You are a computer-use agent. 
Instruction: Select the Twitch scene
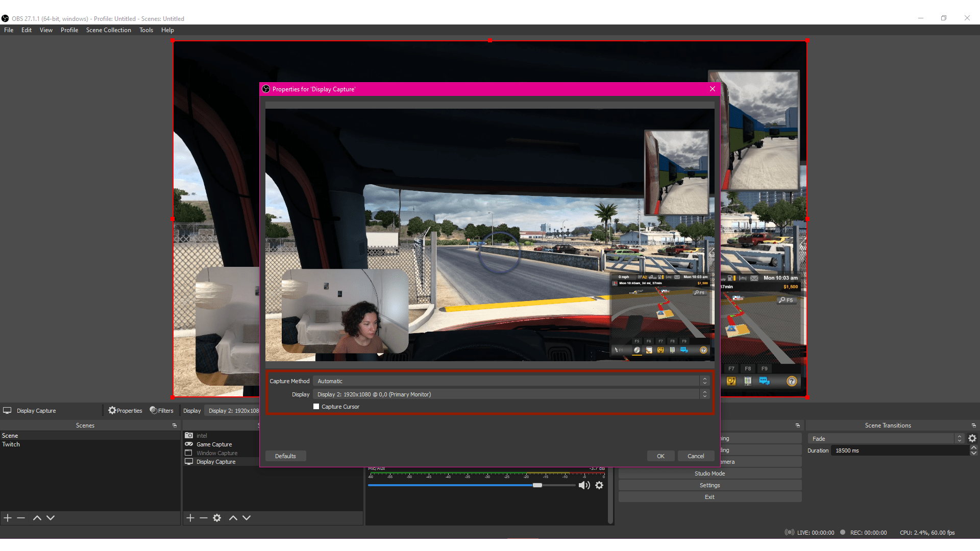(x=11, y=444)
